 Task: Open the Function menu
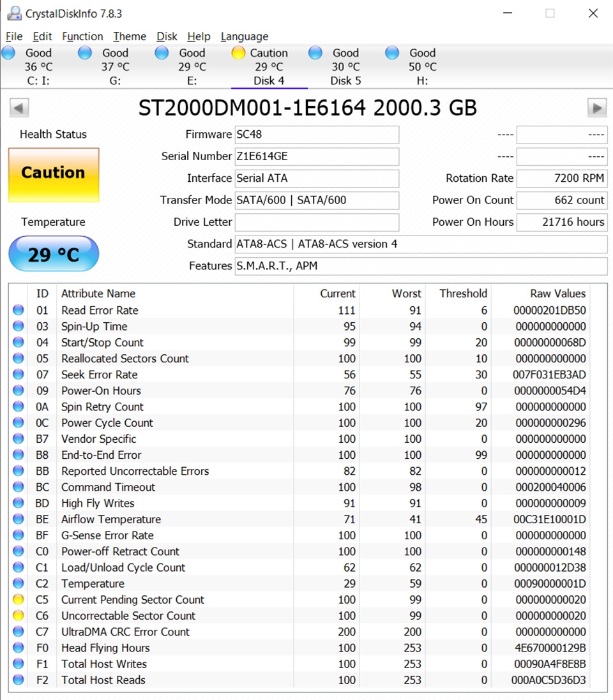click(x=82, y=36)
